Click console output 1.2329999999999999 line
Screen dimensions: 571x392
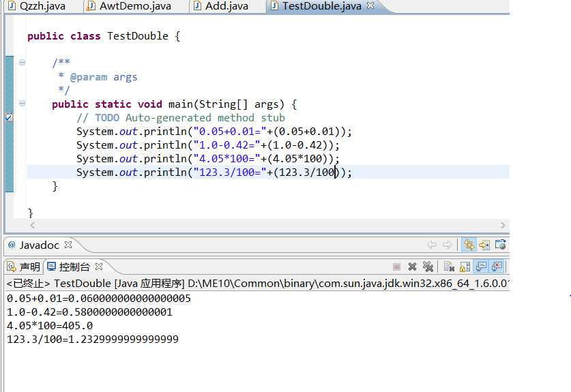(x=93, y=340)
